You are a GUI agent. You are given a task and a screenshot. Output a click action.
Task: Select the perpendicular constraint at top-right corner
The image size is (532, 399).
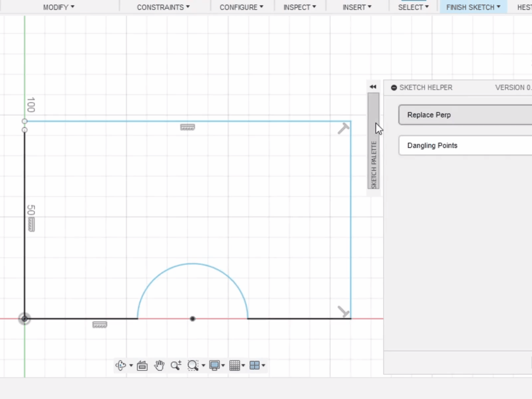click(343, 128)
